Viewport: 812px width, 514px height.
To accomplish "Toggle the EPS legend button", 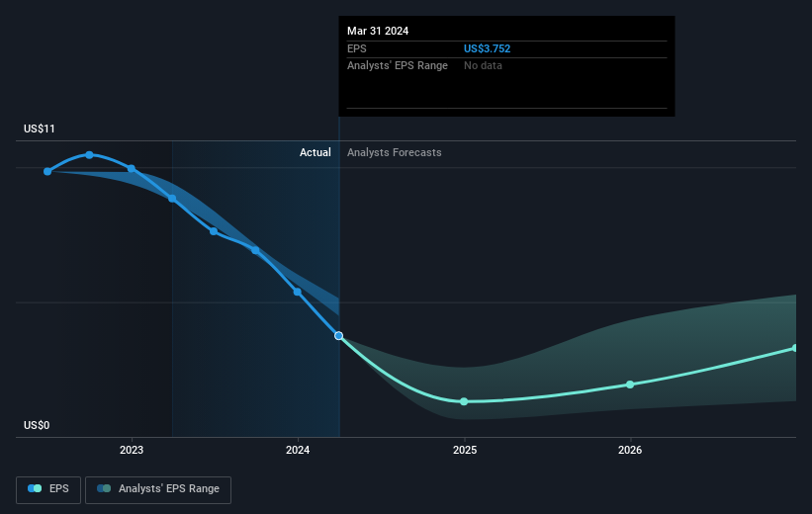I will pyautogui.click(x=48, y=489).
